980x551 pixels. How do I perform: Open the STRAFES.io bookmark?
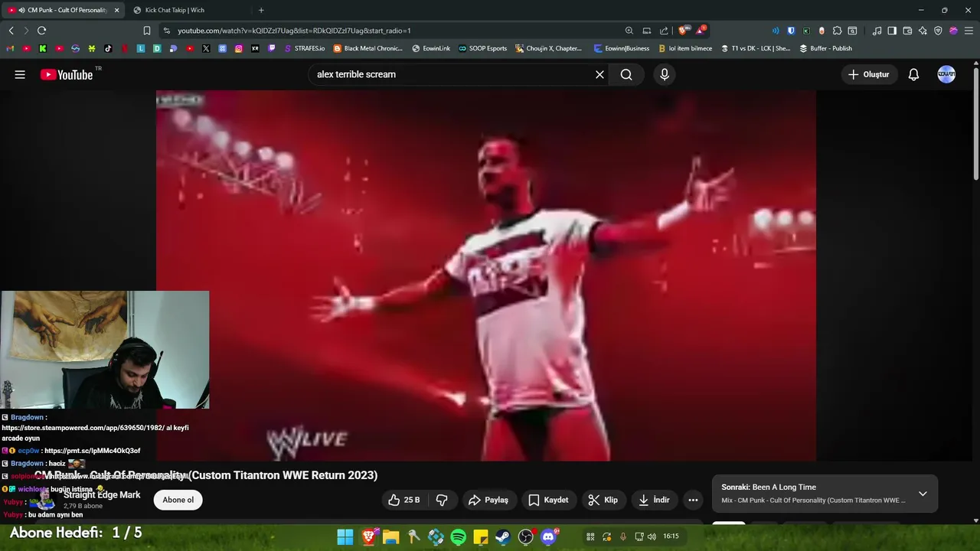click(x=303, y=48)
